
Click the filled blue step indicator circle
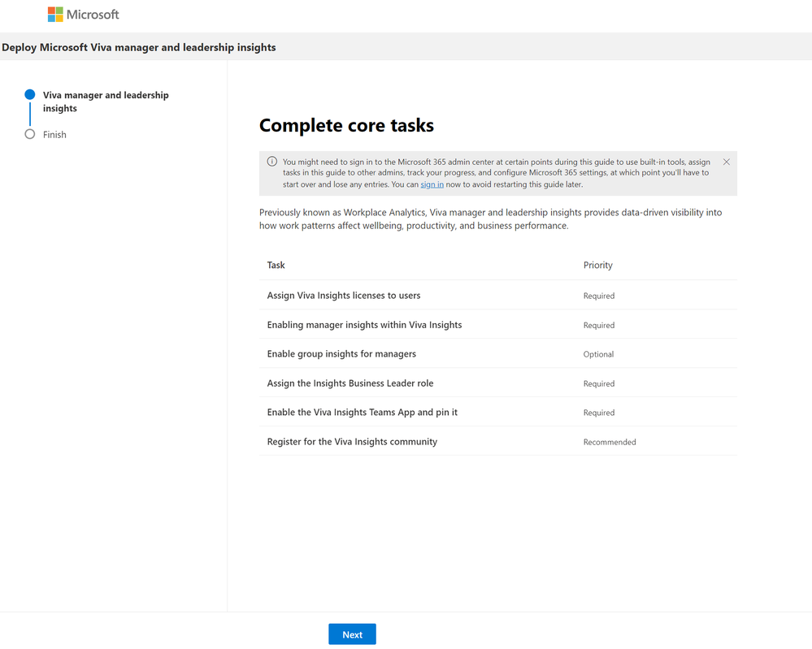30,94
